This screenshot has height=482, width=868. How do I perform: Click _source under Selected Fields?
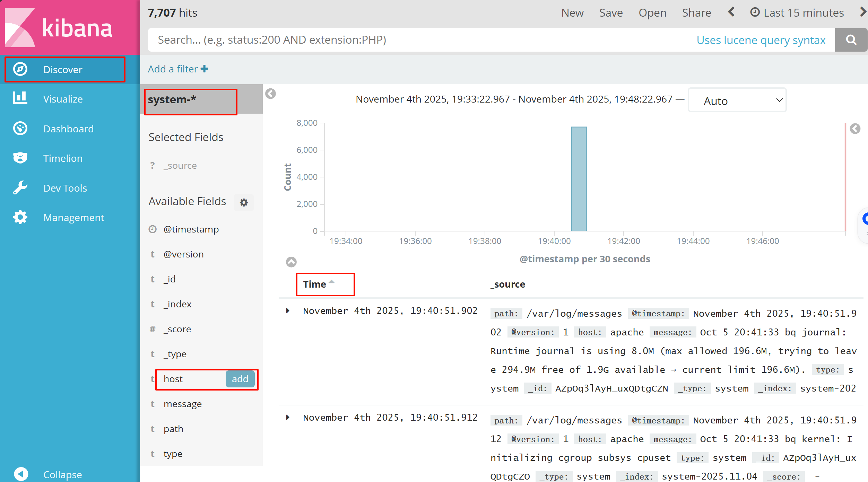point(180,165)
